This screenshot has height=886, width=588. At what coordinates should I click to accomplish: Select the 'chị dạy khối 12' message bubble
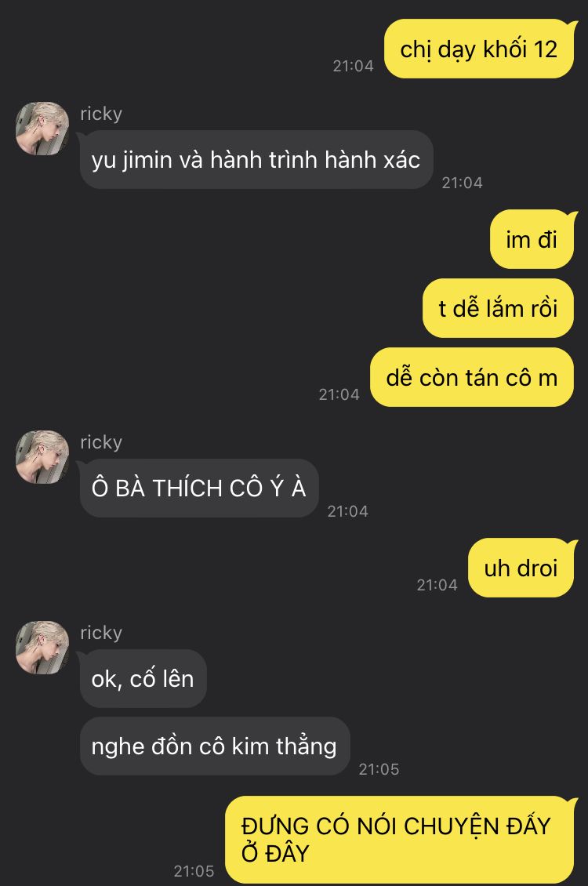479,49
